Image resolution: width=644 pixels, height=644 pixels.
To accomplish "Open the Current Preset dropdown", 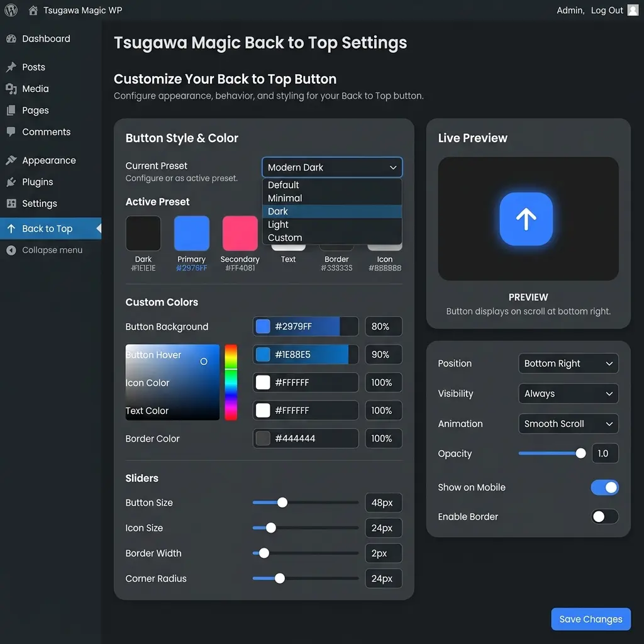I will tap(332, 167).
